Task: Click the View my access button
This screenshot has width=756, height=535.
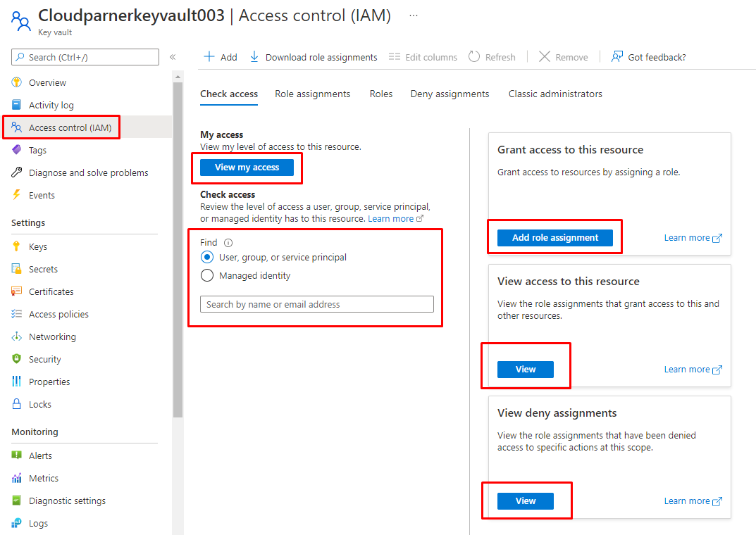Action: pyautogui.click(x=247, y=168)
